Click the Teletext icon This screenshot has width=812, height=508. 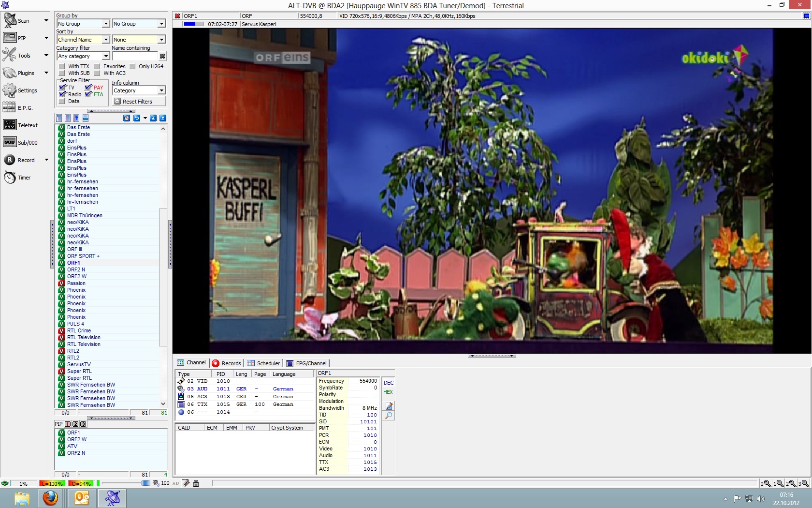(10, 125)
